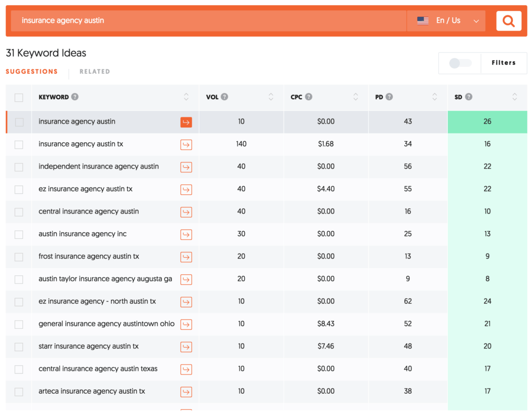Click the $8.43 CPC cell
This screenshot has width=532, height=415.
[326, 324]
